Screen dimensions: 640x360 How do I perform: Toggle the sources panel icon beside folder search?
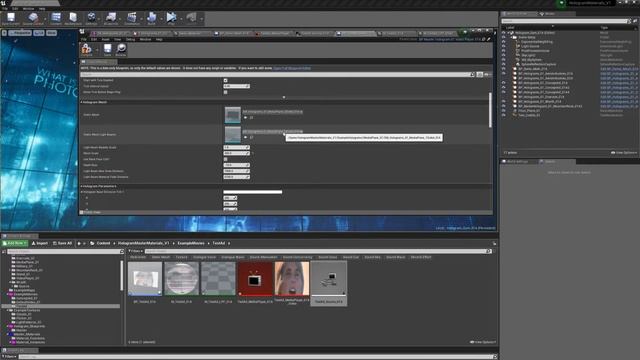click(4, 252)
